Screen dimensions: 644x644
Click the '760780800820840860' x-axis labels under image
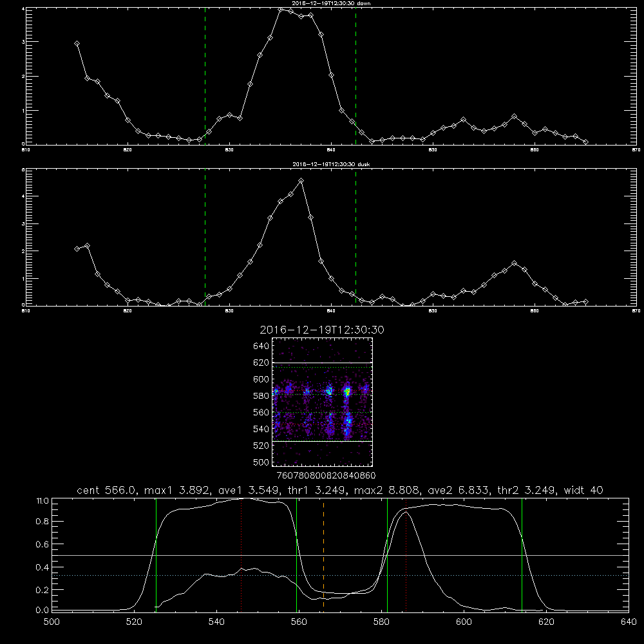pyautogui.click(x=326, y=475)
